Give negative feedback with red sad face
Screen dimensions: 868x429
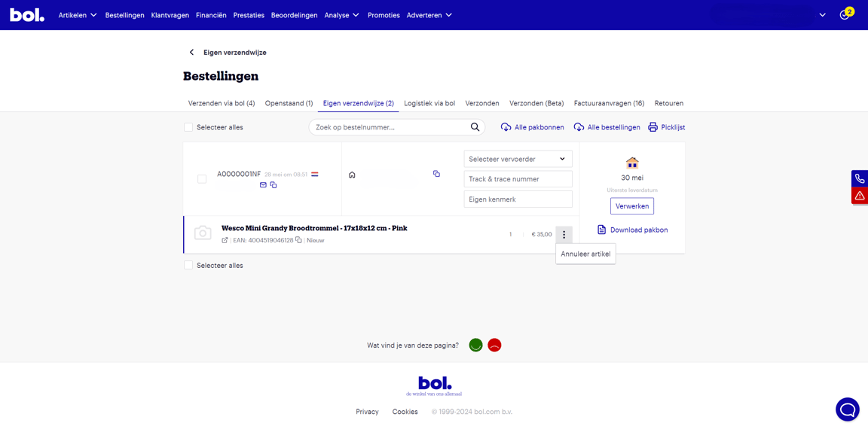point(494,345)
